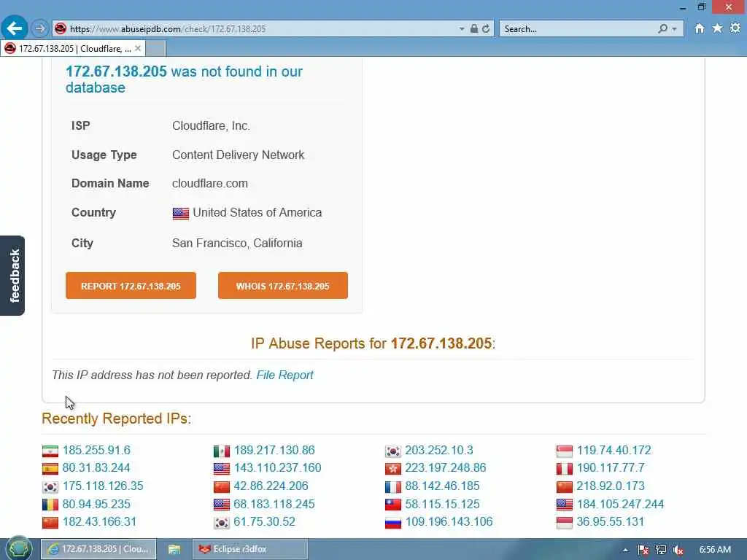
Task: Click the Refresh page icon
Action: click(x=486, y=28)
